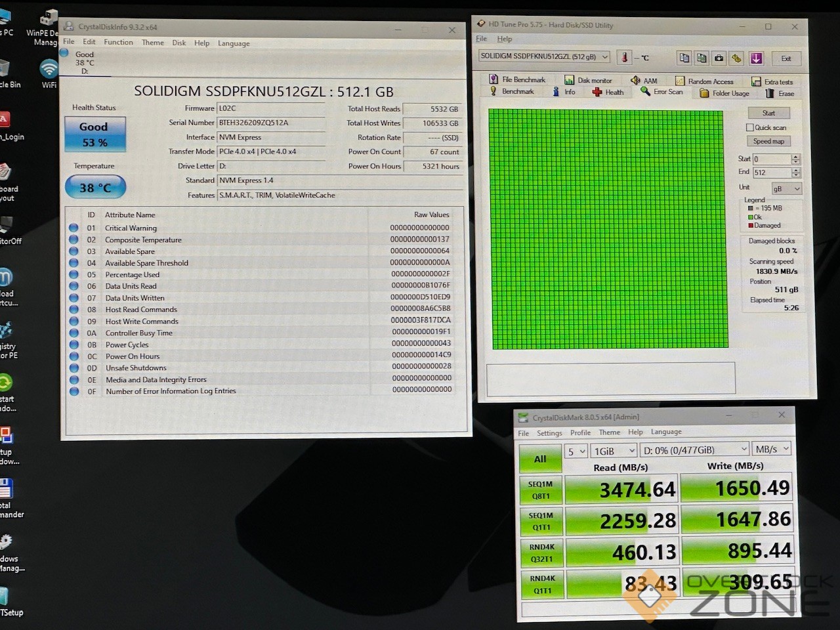Image resolution: width=840 pixels, height=630 pixels.
Task: Switch to the Benchmark tab in HD Tune
Action: [512, 91]
